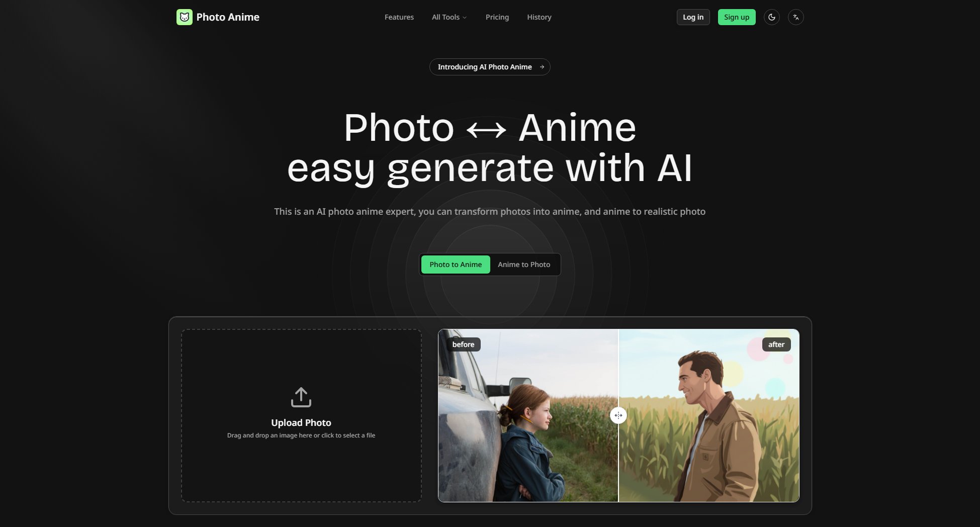Click the before side of the comparison image
The image size is (980, 527).
528,415
